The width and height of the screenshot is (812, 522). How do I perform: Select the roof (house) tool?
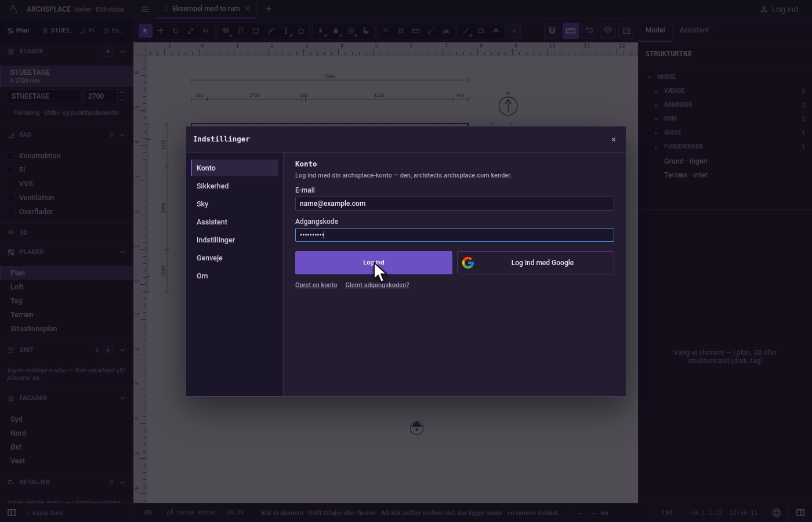[x=301, y=31]
